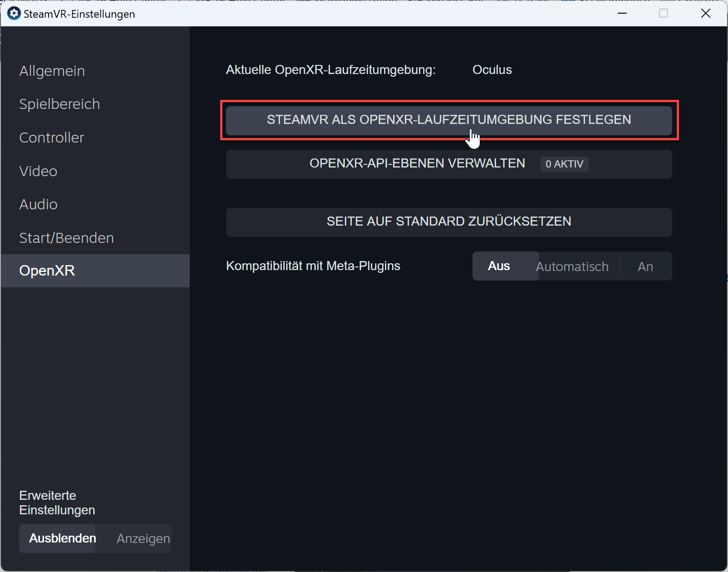The width and height of the screenshot is (728, 572).
Task: Open the Audio settings section
Action: click(38, 204)
